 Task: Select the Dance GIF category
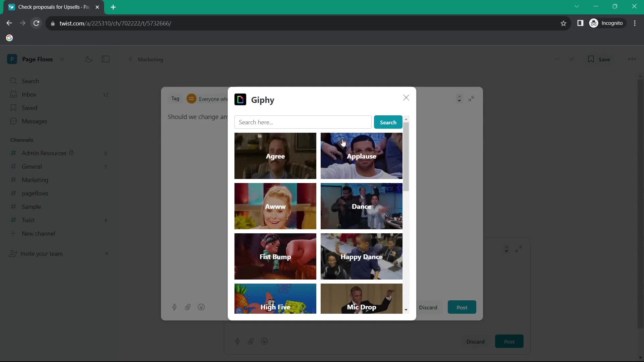(x=361, y=206)
